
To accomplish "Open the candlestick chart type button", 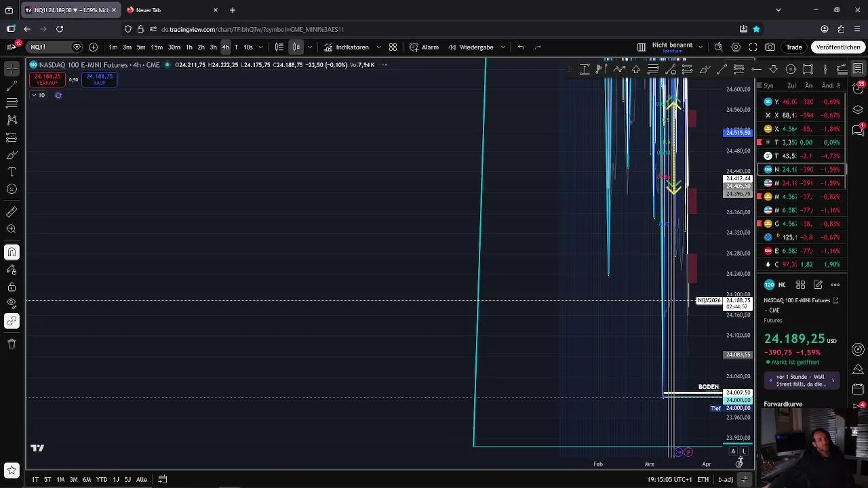I will pos(296,47).
